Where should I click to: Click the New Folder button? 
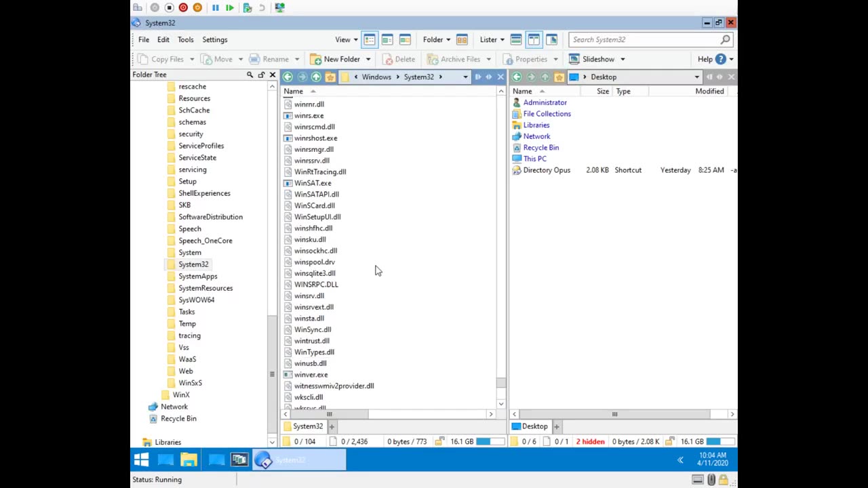pyautogui.click(x=336, y=59)
